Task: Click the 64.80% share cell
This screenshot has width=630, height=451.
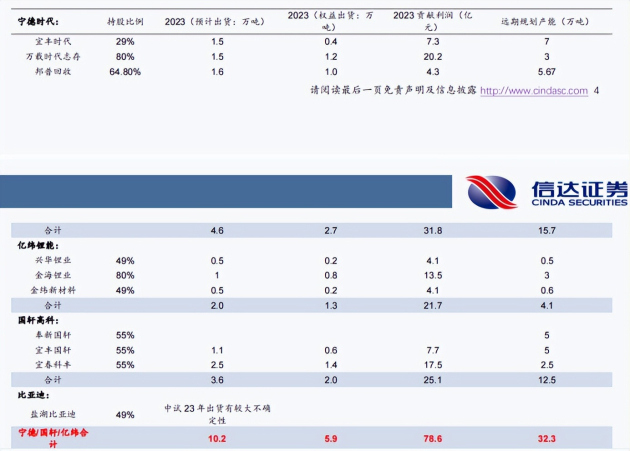Action: click(x=125, y=72)
